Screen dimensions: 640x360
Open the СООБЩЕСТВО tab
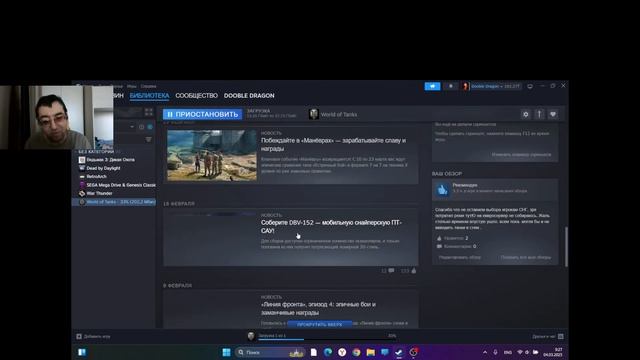(197, 96)
